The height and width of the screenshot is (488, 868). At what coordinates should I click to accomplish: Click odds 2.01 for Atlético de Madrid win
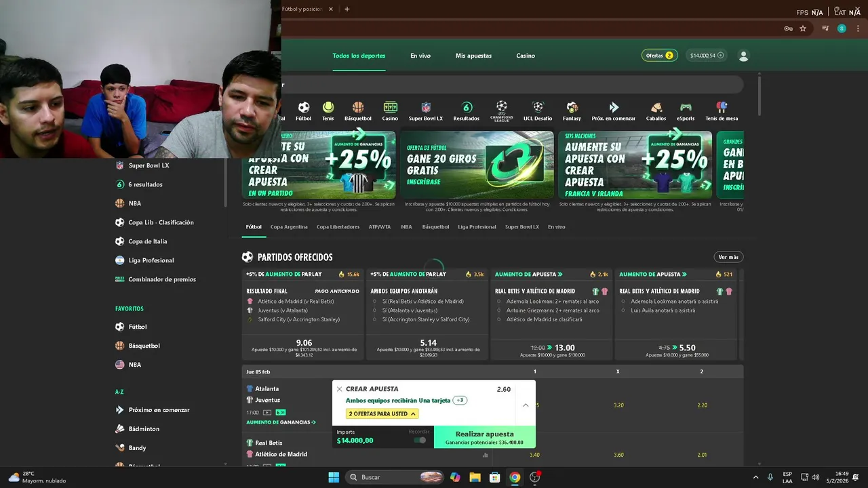coord(702,455)
